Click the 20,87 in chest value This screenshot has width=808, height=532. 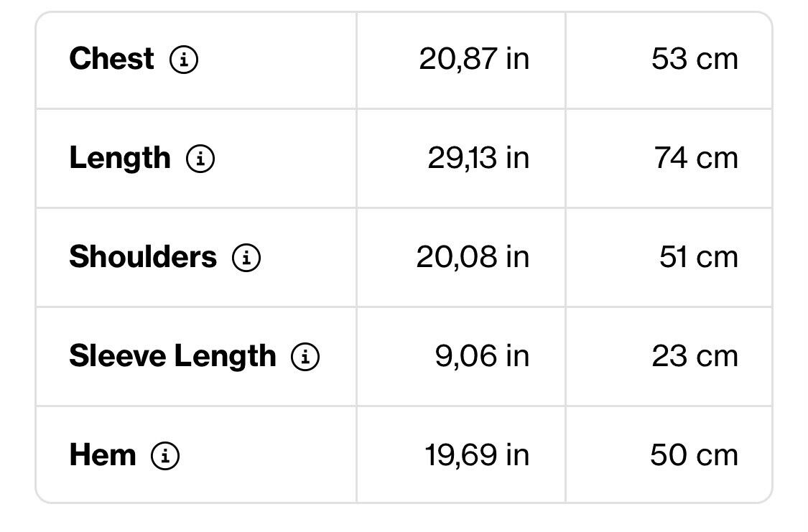pos(474,59)
